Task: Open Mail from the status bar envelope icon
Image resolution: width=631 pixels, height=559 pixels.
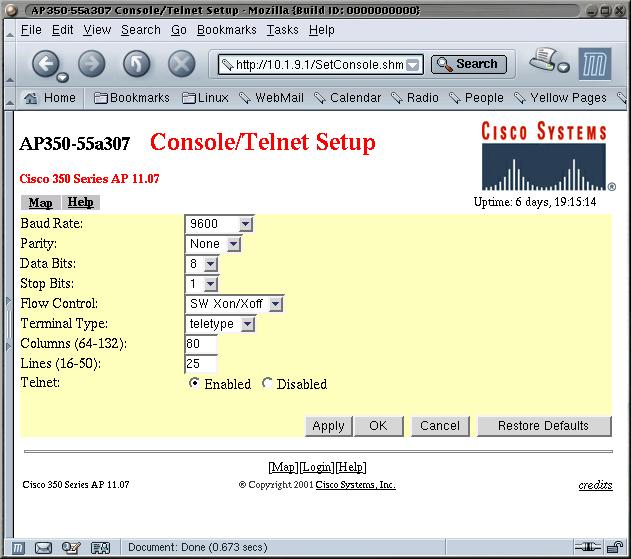Action: [43, 548]
